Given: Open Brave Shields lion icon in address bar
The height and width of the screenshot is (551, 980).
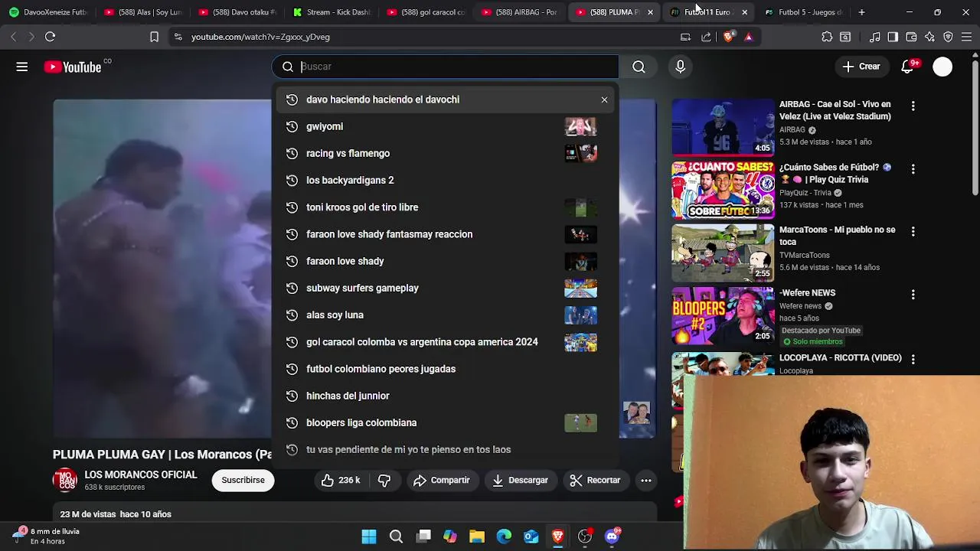Looking at the screenshot, I should tap(728, 37).
